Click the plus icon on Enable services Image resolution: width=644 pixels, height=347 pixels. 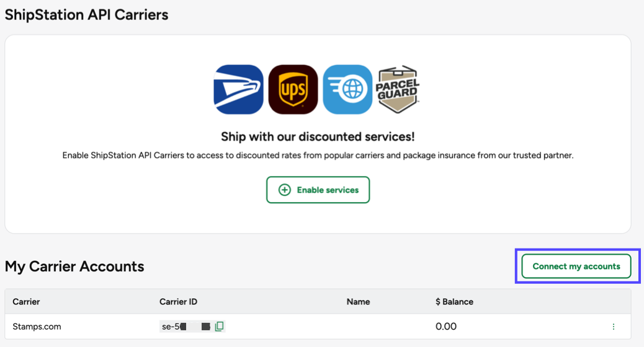click(x=284, y=190)
